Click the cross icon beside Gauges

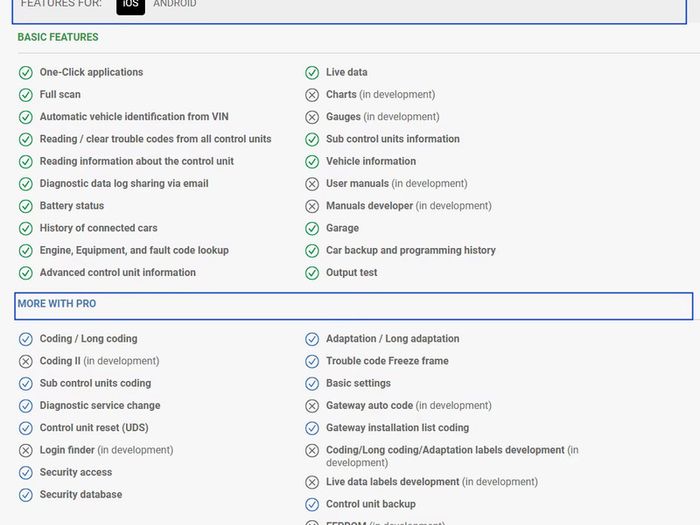point(312,117)
